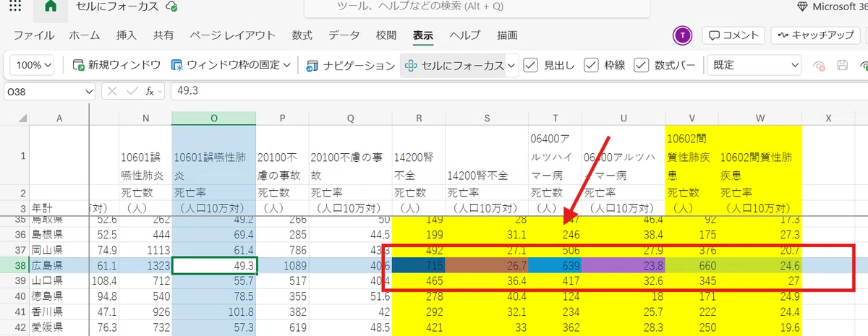This screenshot has width=868, height=336.
Task: Click the brown cell with 26.7
Action: click(x=487, y=266)
